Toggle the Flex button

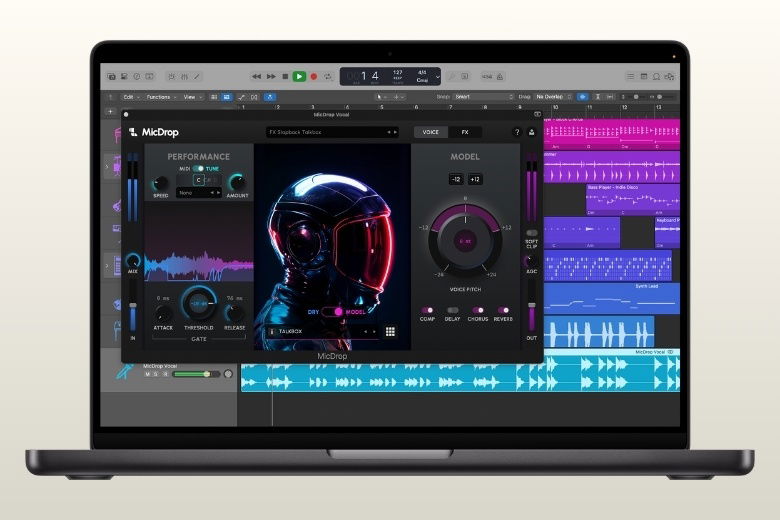[255, 97]
